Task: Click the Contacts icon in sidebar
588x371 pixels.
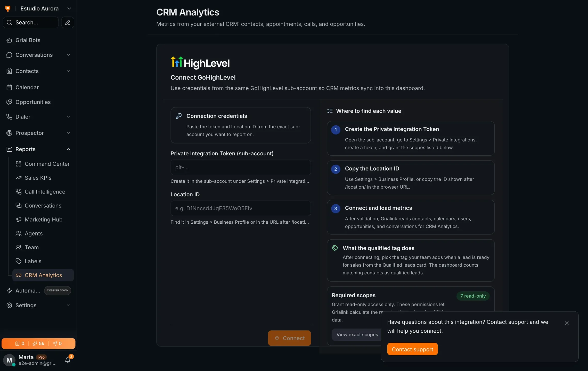Action: (9, 71)
